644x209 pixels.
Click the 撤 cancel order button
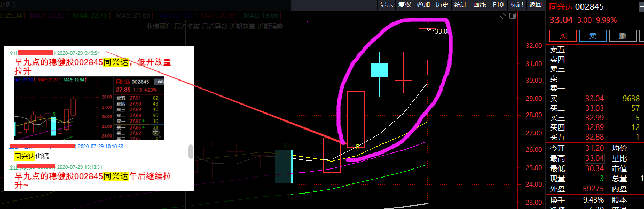click(x=622, y=36)
